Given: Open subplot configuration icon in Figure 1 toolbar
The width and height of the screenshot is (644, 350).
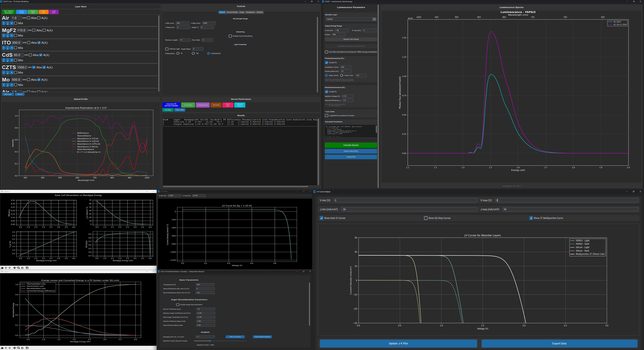Looking at the screenshot, I should [x=23, y=348].
